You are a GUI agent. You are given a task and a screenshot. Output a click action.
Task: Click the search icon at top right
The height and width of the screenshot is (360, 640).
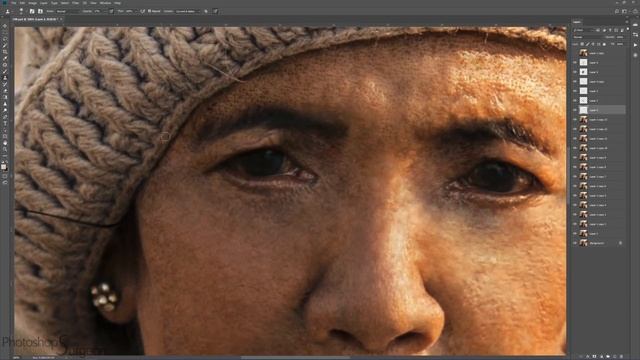click(617, 11)
